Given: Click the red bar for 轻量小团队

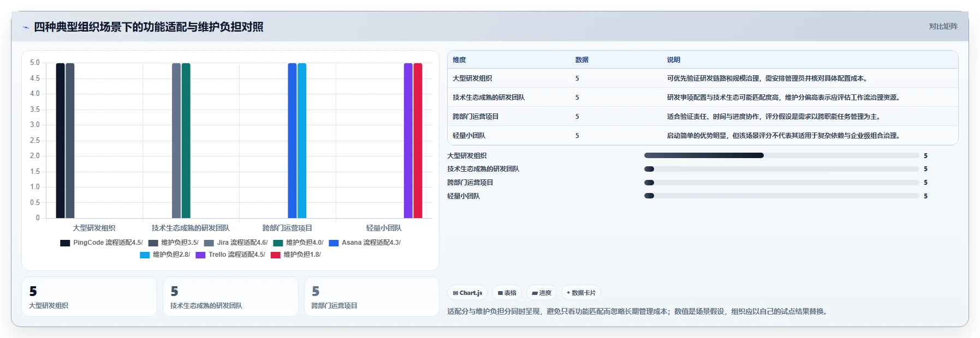Looking at the screenshot, I should 418,141.
